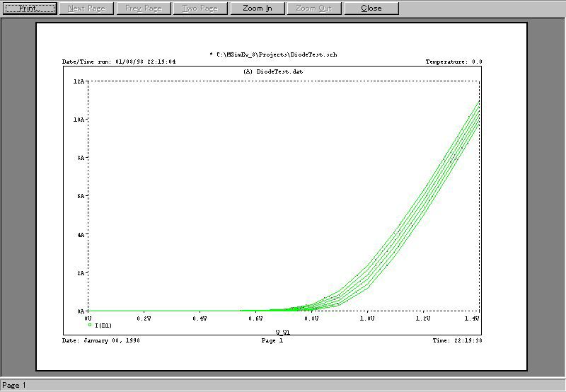Screen dimensions: 566x392
Task: Click the green I(D1) legend marker
Action: click(89, 325)
